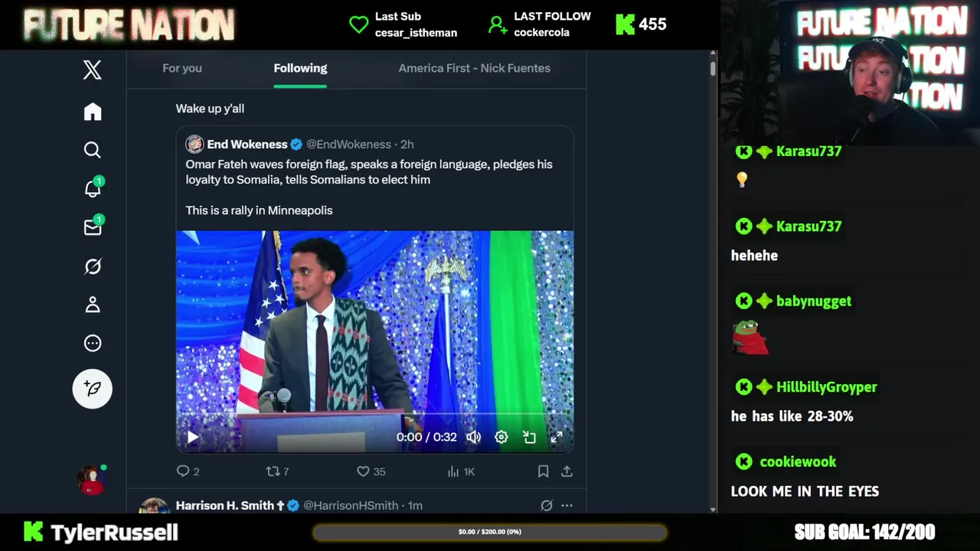Image resolution: width=980 pixels, height=551 pixels.
Task: Click Harrison H. Smith avatar
Action: tap(154, 507)
